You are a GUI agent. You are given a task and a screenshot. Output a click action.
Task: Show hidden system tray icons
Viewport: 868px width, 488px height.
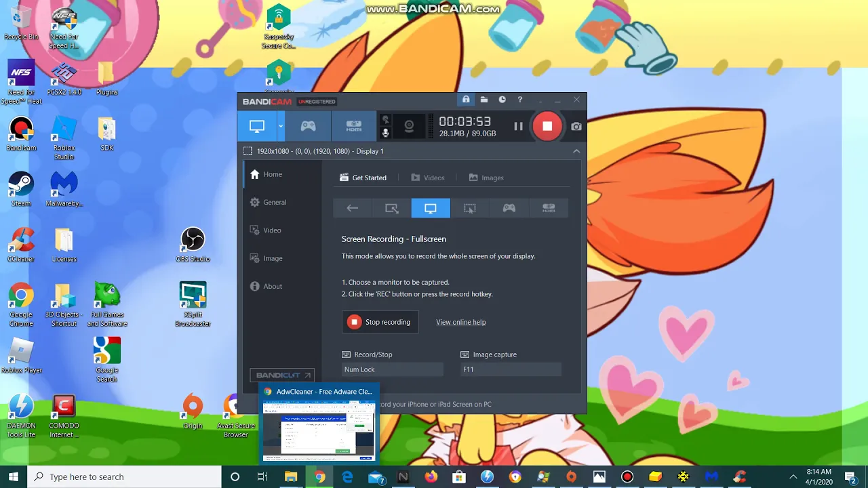click(793, 477)
